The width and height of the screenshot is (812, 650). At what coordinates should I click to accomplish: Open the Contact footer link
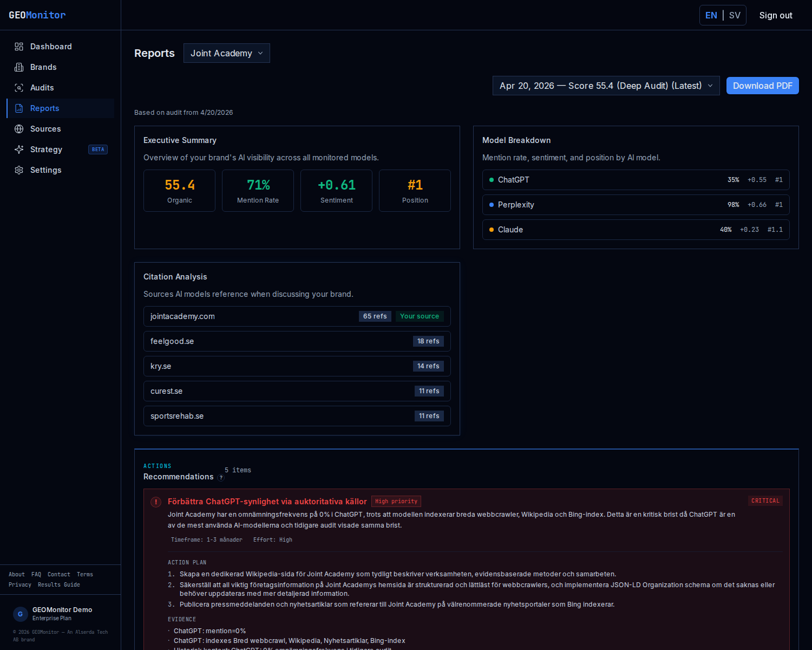click(x=59, y=574)
